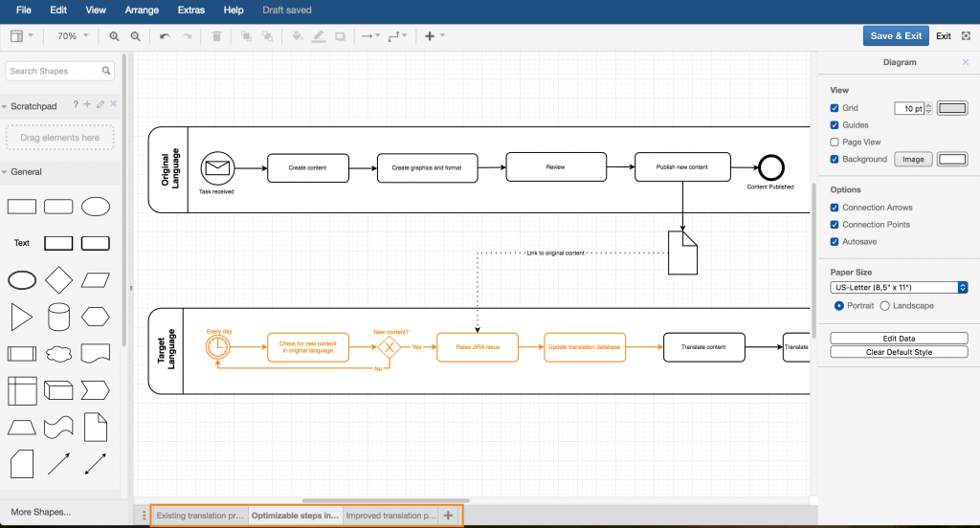The height and width of the screenshot is (528, 980).
Task: Open the 70% zoom level dropdown
Action: click(x=73, y=36)
